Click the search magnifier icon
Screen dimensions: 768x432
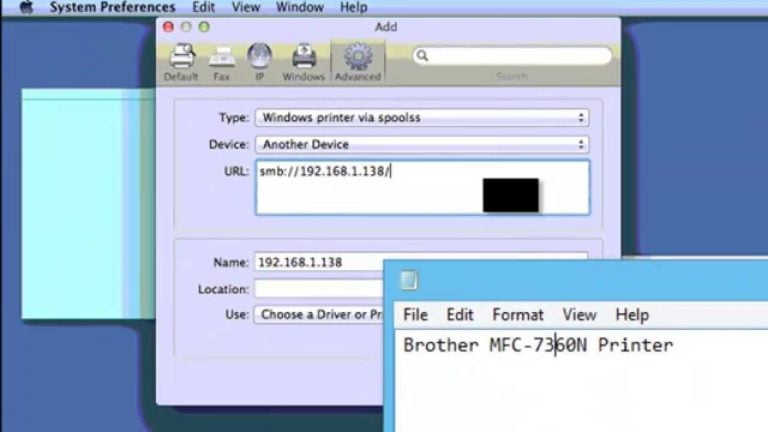pos(422,56)
